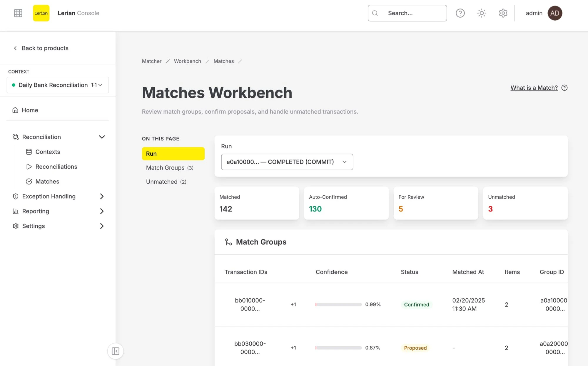
Task: Expand the Exception Handling section
Action: click(102, 196)
